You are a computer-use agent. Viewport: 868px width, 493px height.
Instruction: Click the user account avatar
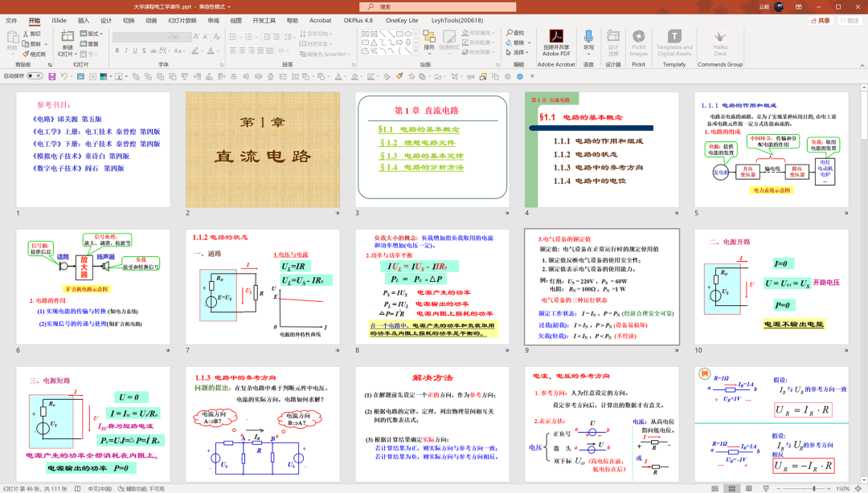tap(779, 6)
